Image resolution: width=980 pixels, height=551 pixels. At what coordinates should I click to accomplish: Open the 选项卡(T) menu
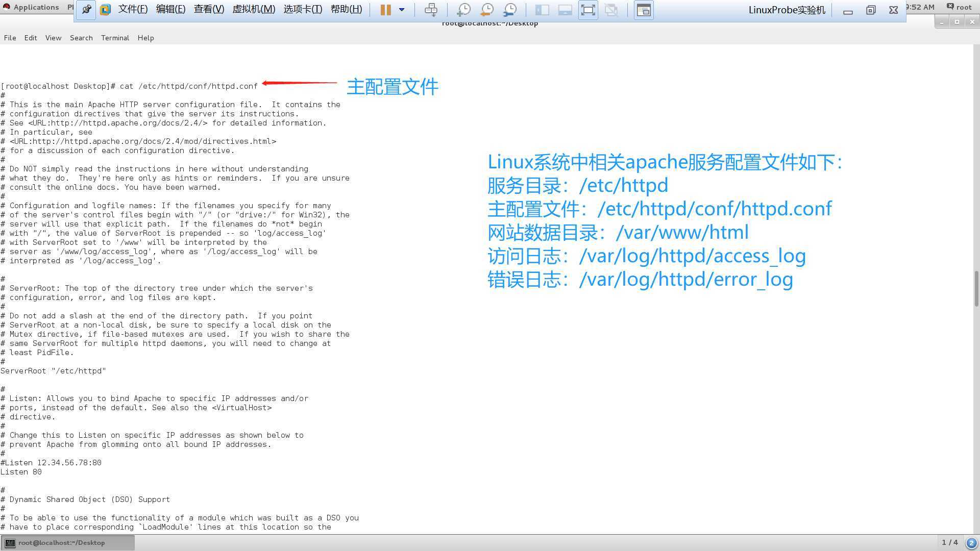point(303,10)
